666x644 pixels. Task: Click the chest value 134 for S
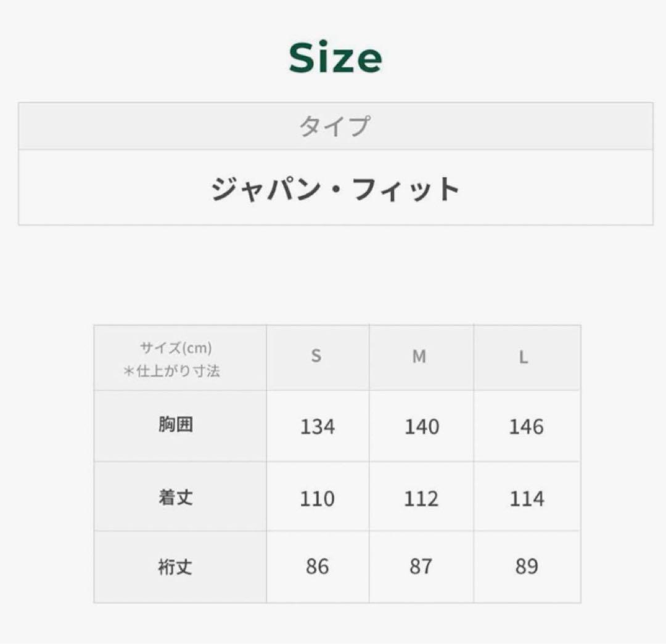click(317, 426)
